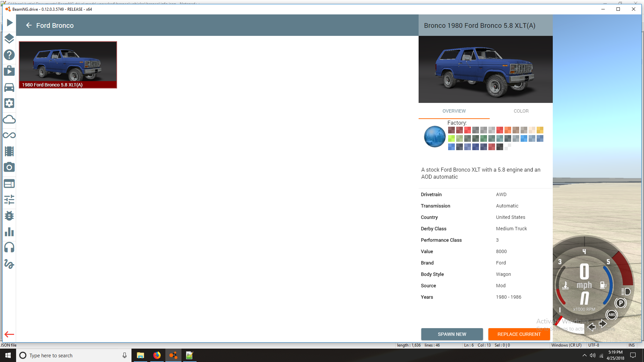Pick the bright sky blue swatch in second row

[524, 138]
